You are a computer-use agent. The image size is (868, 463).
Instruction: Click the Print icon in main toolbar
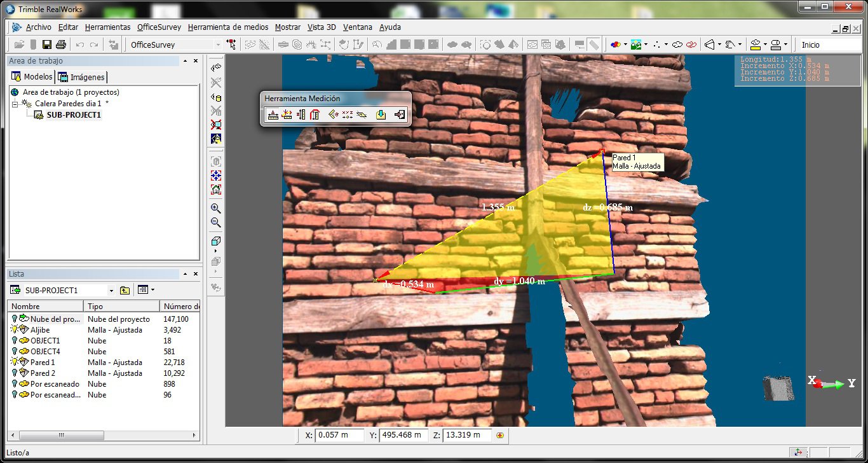(x=61, y=45)
